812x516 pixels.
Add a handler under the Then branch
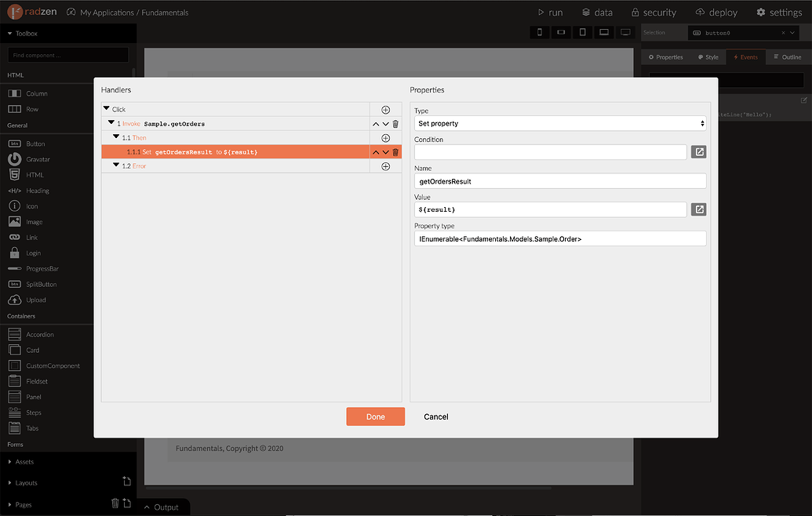click(x=385, y=138)
